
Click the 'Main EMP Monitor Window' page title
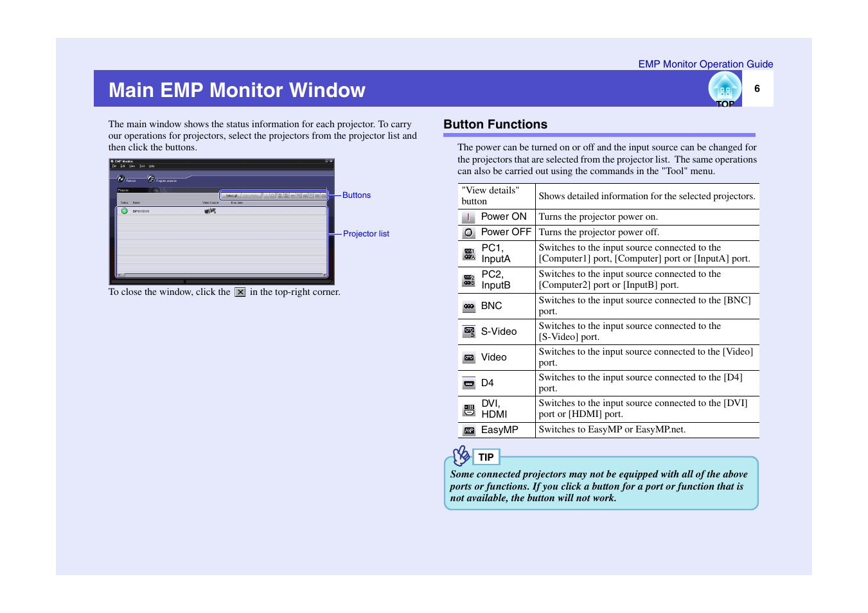(237, 90)
